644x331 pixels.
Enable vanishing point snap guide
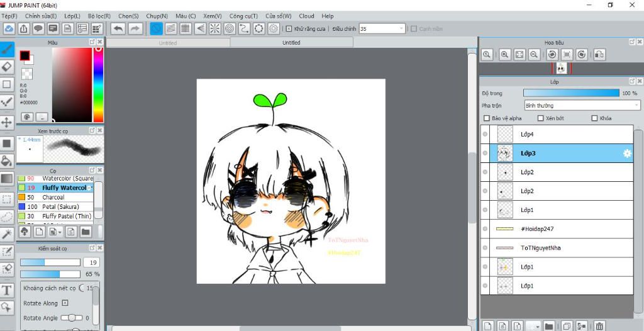pos(200,28)
